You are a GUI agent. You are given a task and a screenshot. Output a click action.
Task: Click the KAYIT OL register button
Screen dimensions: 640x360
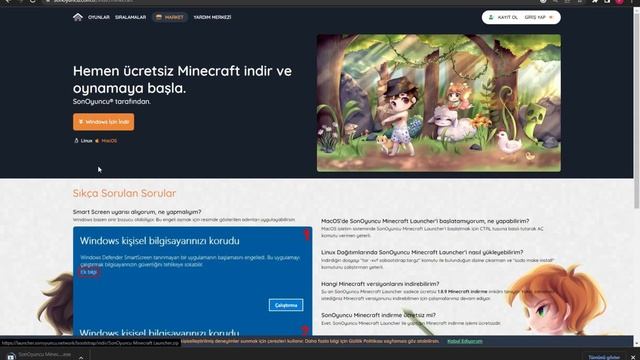click(503, 17)
